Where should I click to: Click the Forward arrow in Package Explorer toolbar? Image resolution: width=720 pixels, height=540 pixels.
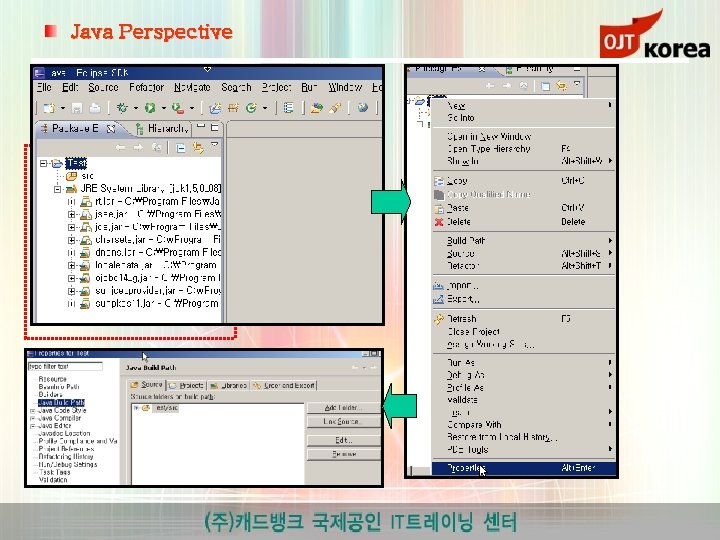(x=138, y=147)
